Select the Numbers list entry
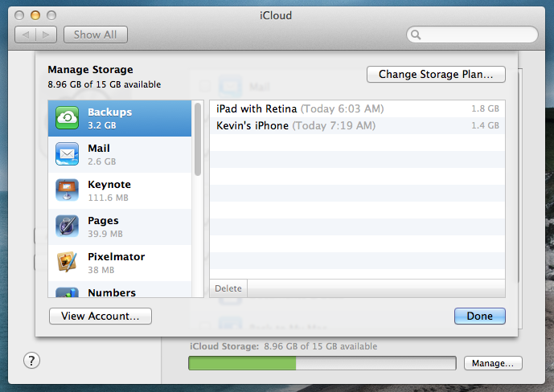The image size is (554, 392). click(x=120, y=289)
